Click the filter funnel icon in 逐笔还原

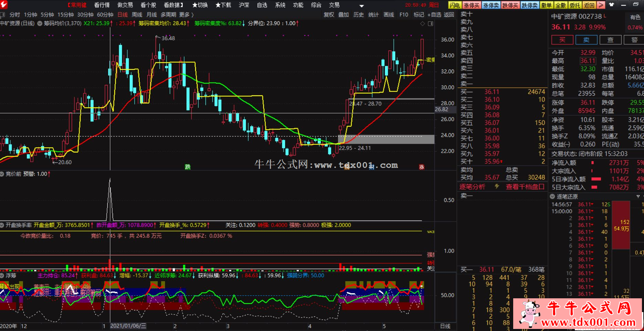(x=638, y=196)
